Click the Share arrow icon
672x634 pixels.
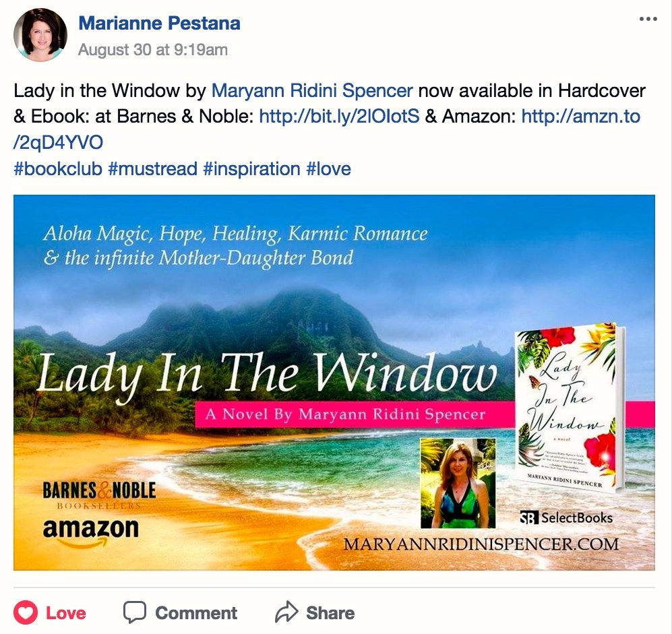point(286,612)
